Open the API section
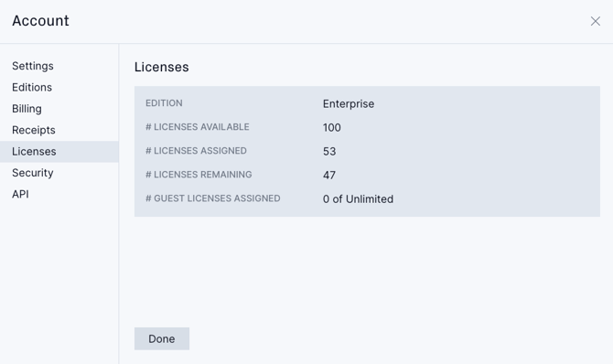 click(x=20, y=194)
